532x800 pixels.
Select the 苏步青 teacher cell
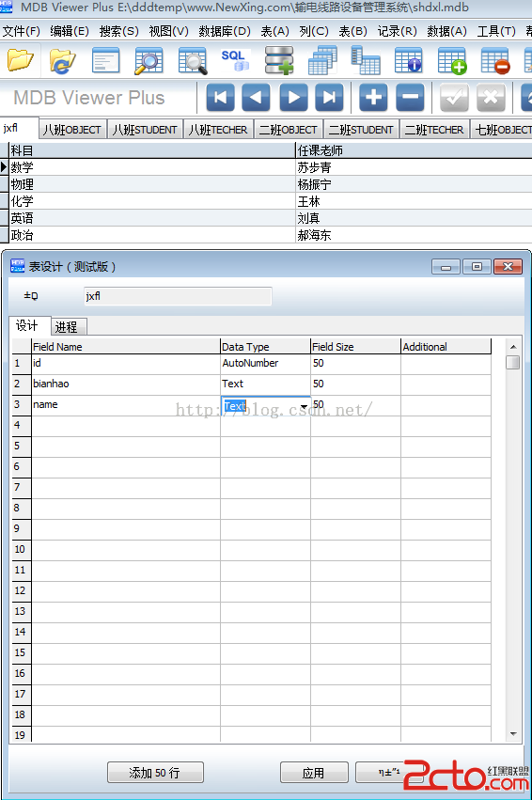click(414, 167)
